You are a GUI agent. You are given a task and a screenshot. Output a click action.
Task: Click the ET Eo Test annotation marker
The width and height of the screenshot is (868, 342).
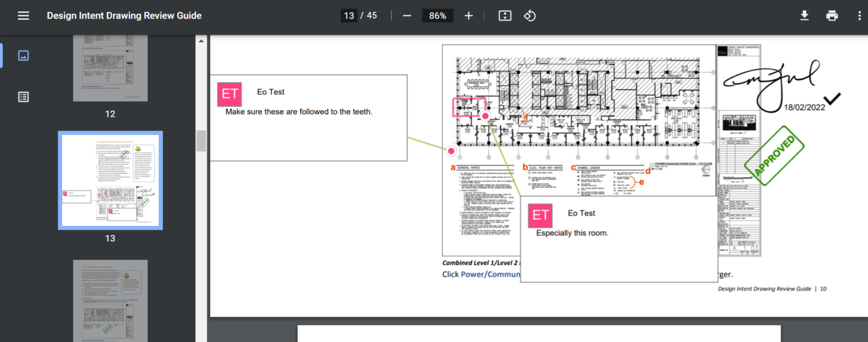point(229,94)
